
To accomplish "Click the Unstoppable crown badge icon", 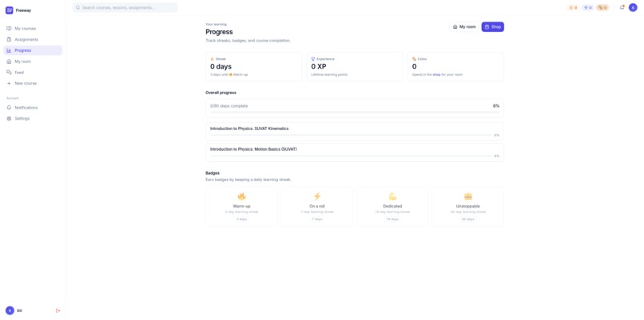I will [468, 196].
